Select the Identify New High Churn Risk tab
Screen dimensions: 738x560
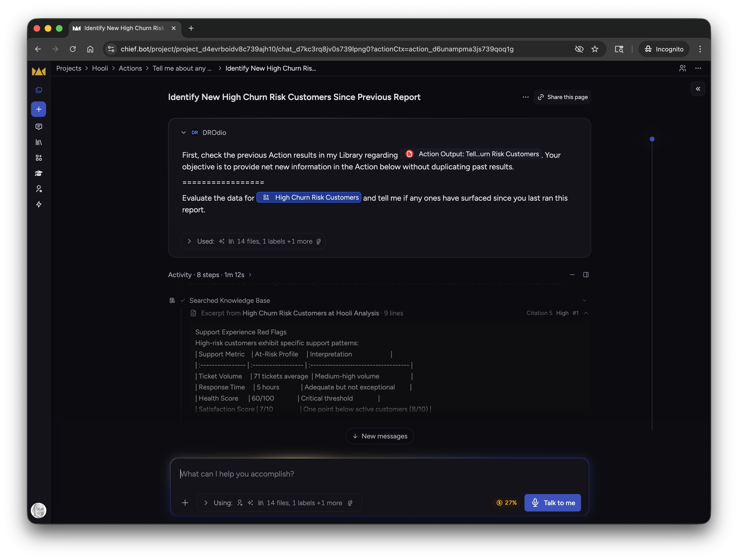coord(124,28)
